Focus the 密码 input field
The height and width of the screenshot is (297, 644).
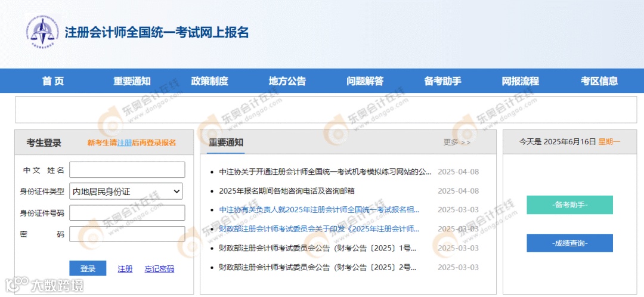pyautogui.click(x=128, y=234)
